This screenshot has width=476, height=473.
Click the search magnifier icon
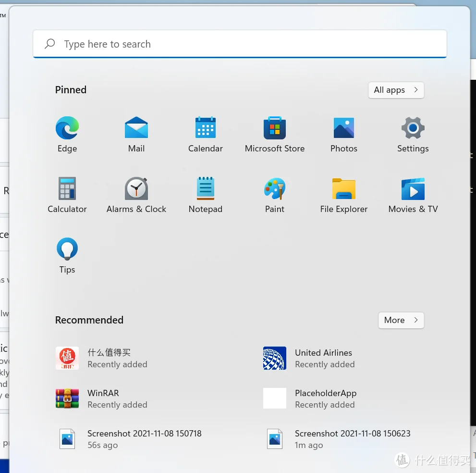[50, 44]
